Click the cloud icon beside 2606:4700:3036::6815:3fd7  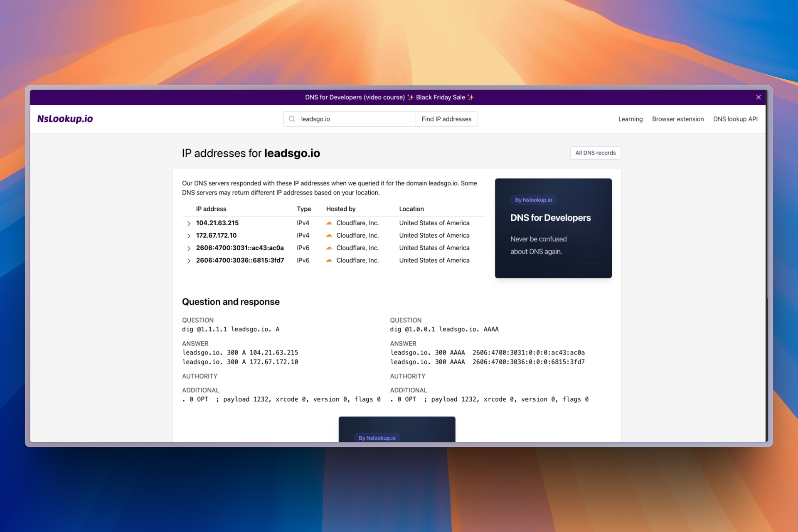click(x=329, y=260)
